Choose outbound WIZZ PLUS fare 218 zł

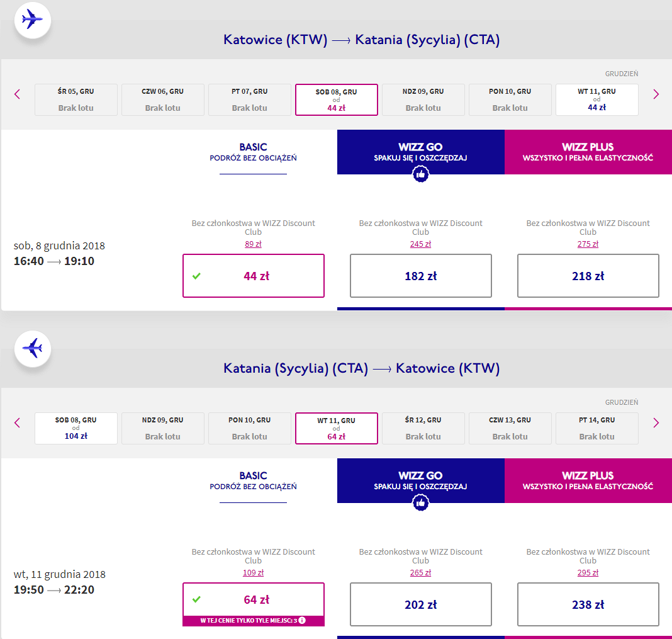(x=588, y=276)
